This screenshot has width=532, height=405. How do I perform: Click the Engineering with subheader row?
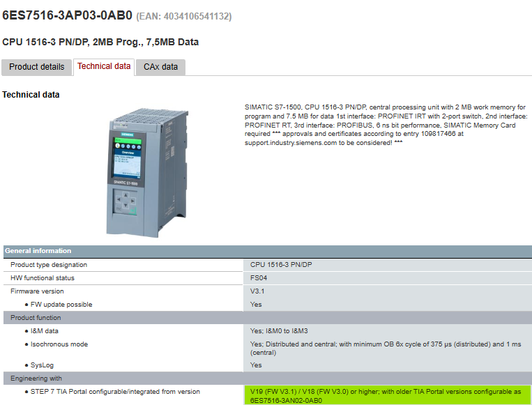[268, 379]
